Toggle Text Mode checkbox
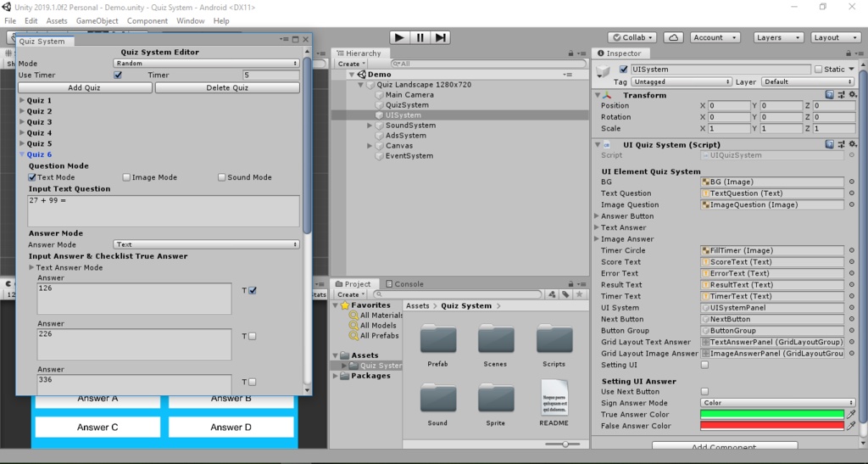This screenshot has height=464, width=868. (x=32, y=177)
